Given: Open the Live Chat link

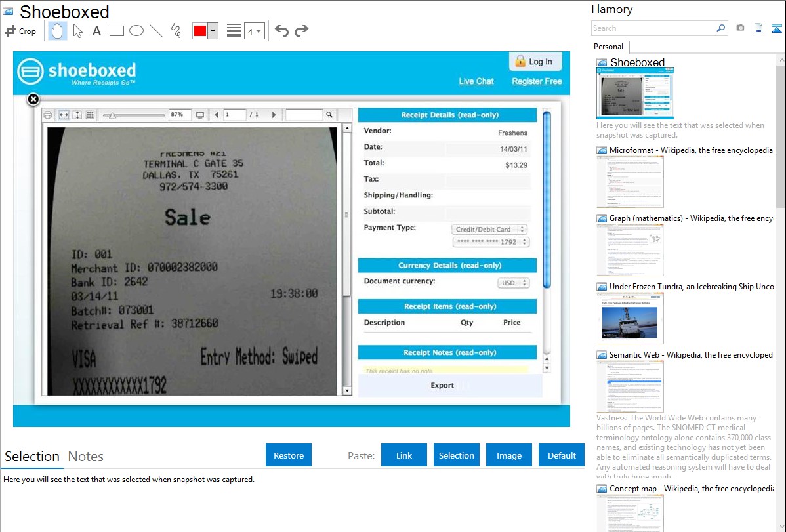Looking at the screenshot, I should (476, 81).
